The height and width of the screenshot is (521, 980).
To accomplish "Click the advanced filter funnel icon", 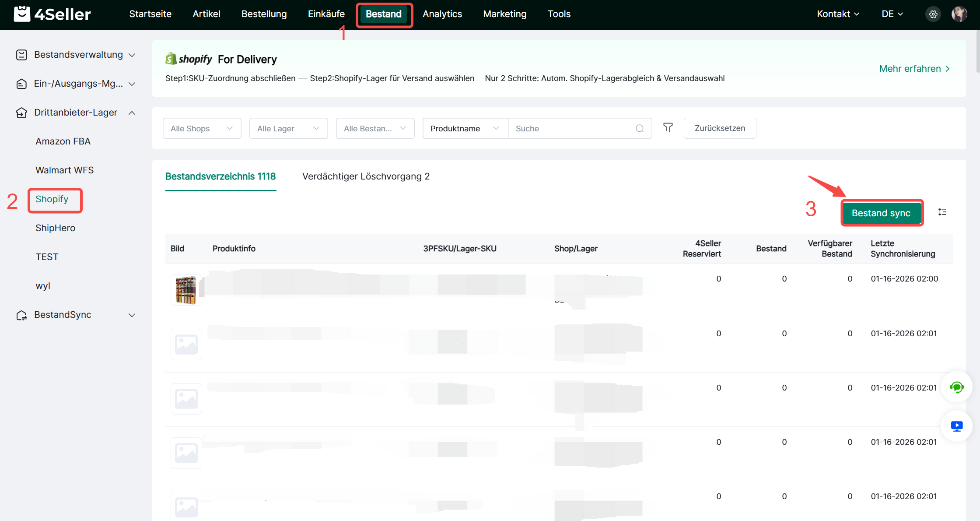I will coord(668,128).
